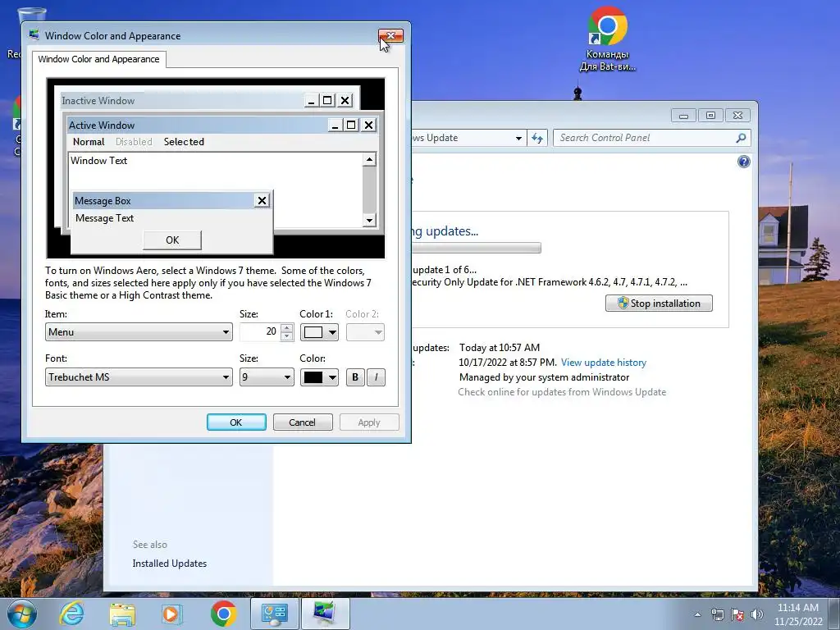The width and height of the screenshot is (840, 630).
Task: Decrease item size with down spinner
Action: [287, 336]
